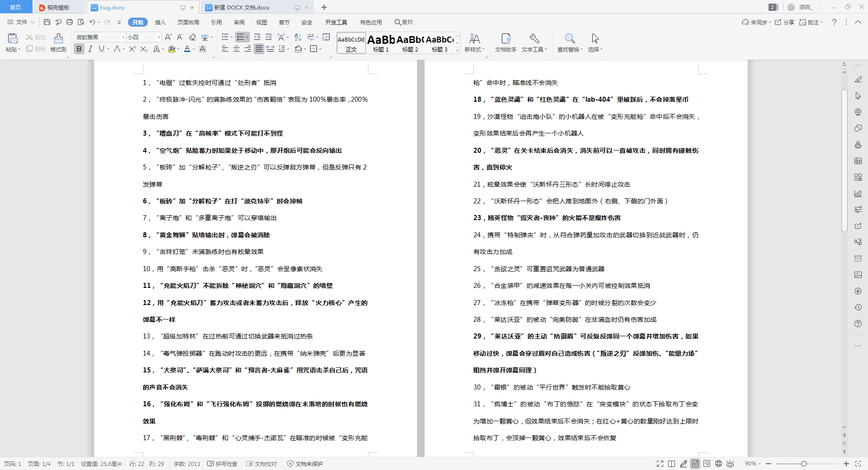Enable eye protection mode in status bar
868x470 pixels.
(730, 464)
